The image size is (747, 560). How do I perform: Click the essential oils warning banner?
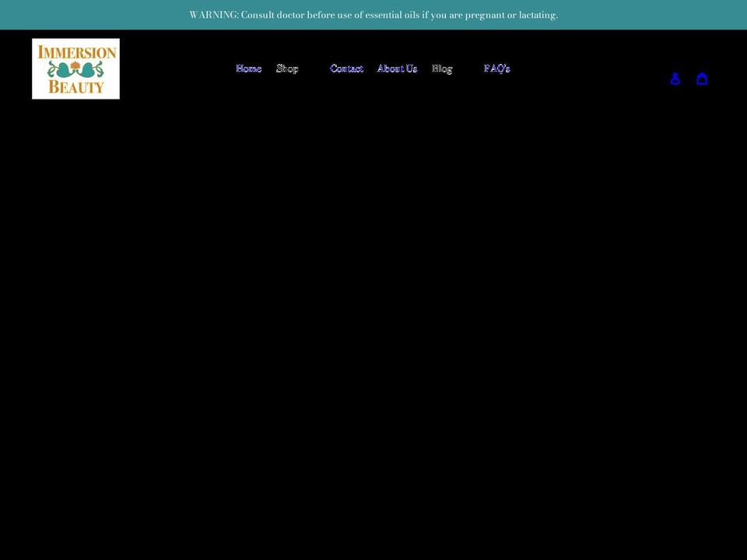[373, 14]
